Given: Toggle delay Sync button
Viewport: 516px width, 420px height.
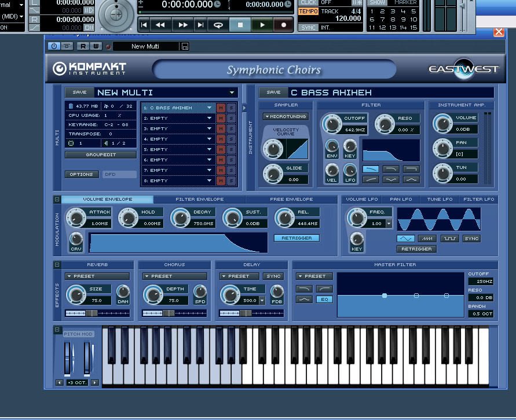Looking at the screenshot, I should pyautogui.click(x=273, y=276).
